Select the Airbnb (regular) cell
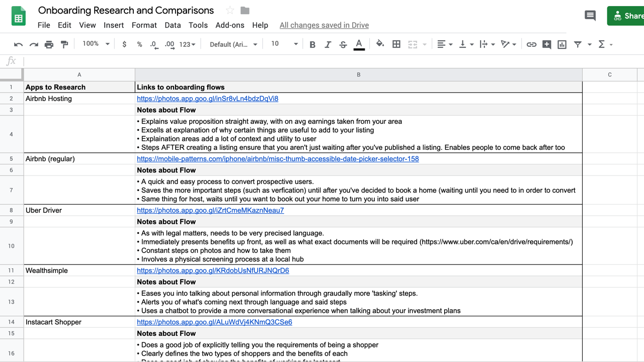 [x=79, y=159]
